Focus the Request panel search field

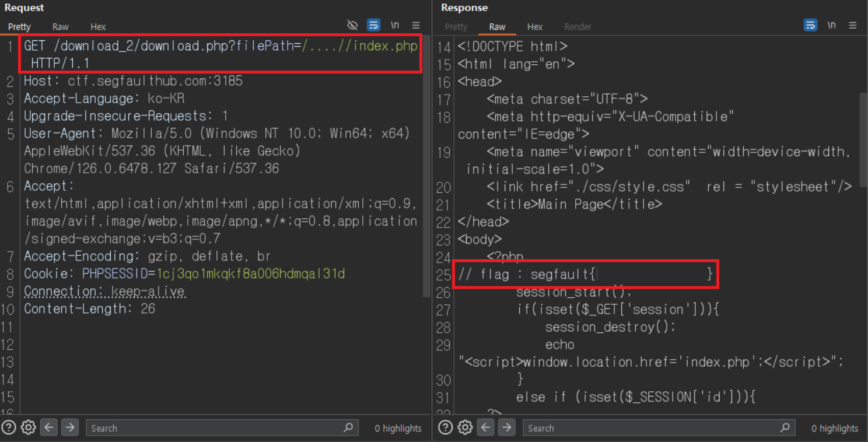[x=222, y=428]
